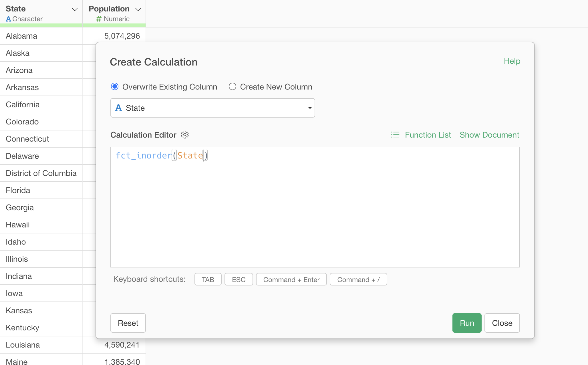Click the Character type icon under State header
Screen dimensions: 588x365
pos(8,19)
